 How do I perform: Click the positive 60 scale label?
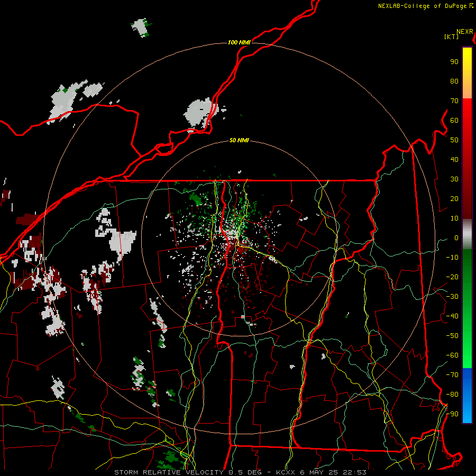[x=454, y=121]
